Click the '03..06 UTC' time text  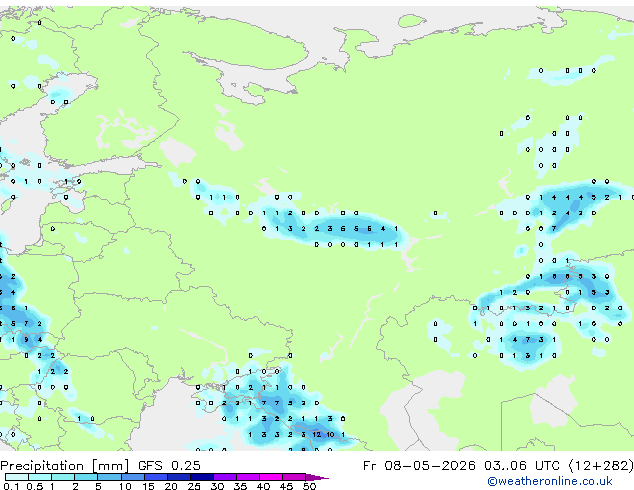[522, 465]
